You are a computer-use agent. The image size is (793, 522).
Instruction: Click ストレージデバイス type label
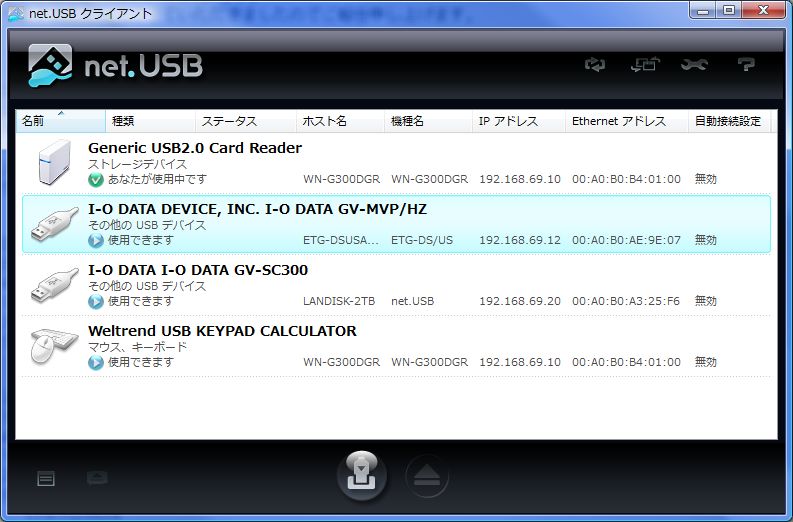pyautogui.click(x=138, y=164)
